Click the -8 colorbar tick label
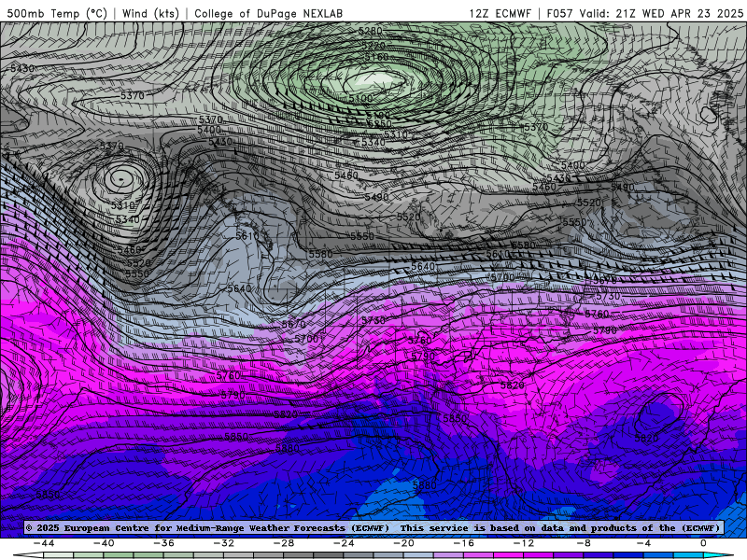747x560 pixels. [585, 543]
